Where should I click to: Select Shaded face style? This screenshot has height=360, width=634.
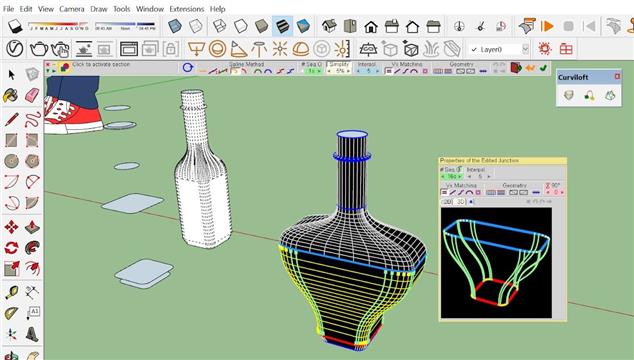pos(261,26)
